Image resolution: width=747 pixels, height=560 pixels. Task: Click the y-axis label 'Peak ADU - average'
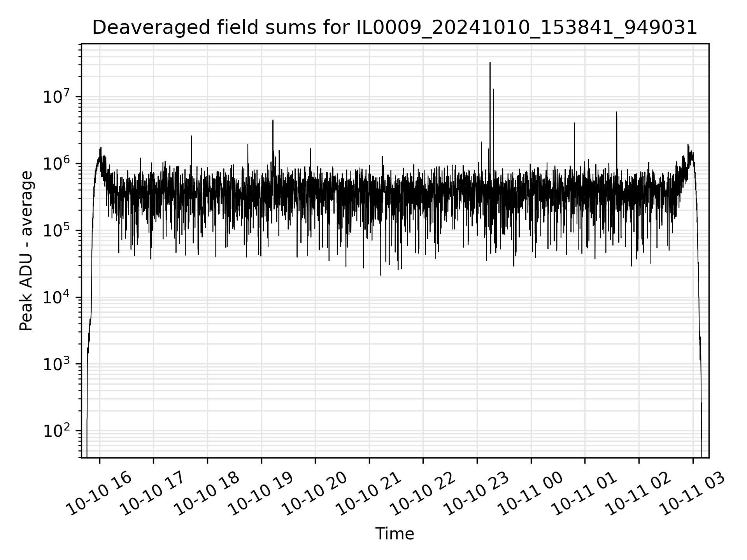(x=26, y=251)
